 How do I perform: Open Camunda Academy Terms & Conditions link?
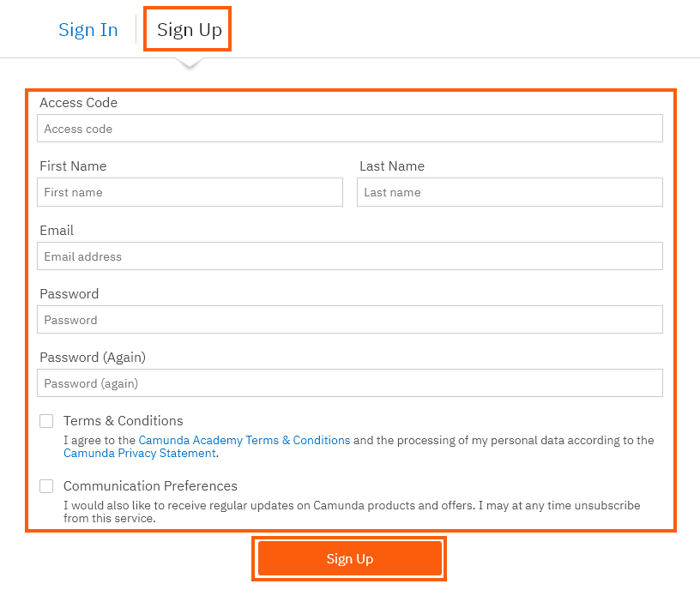pos(244,440)
